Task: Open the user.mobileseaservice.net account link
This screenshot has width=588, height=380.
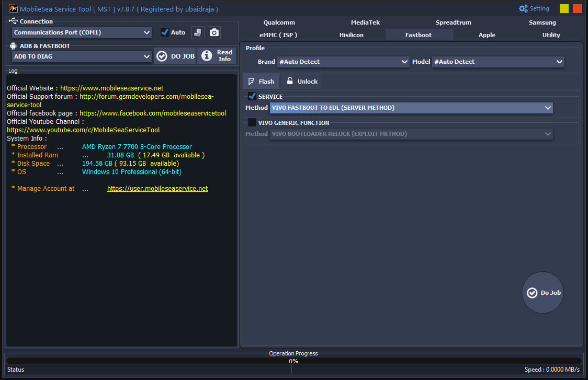Action: tap(157, 188)
